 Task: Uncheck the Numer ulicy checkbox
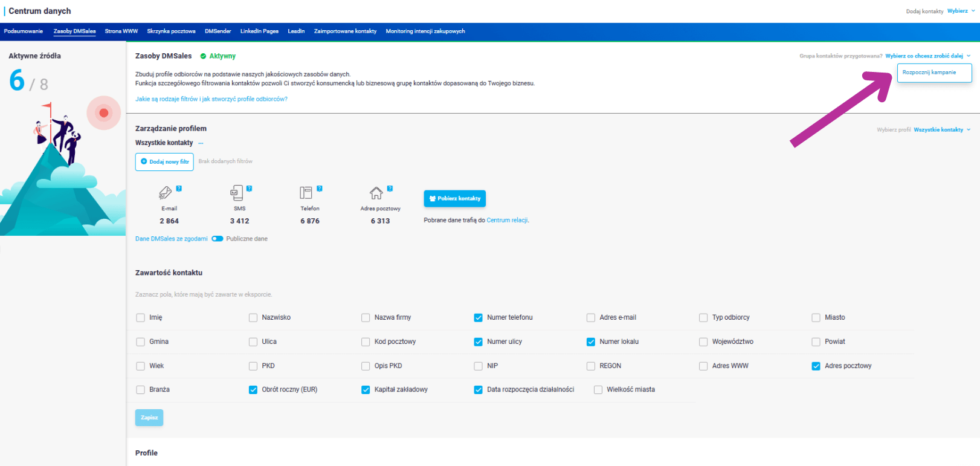[x=479, y=341]
